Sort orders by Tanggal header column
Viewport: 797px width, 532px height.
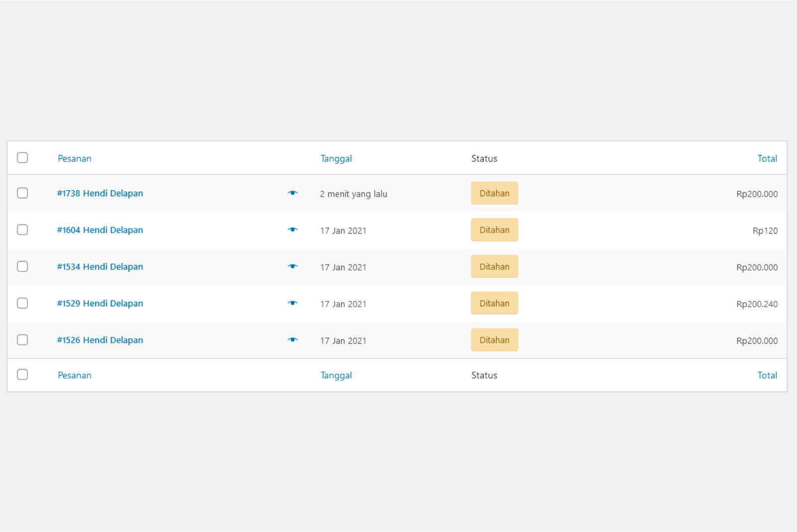[336, 158]
